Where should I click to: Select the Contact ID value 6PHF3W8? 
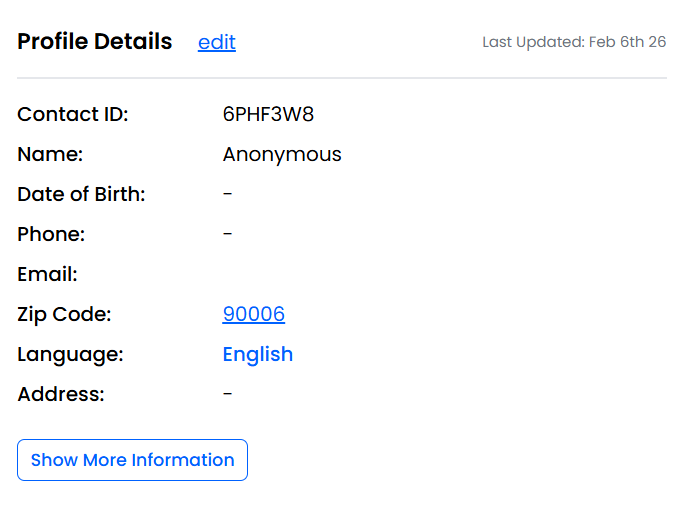pos(268,114)
